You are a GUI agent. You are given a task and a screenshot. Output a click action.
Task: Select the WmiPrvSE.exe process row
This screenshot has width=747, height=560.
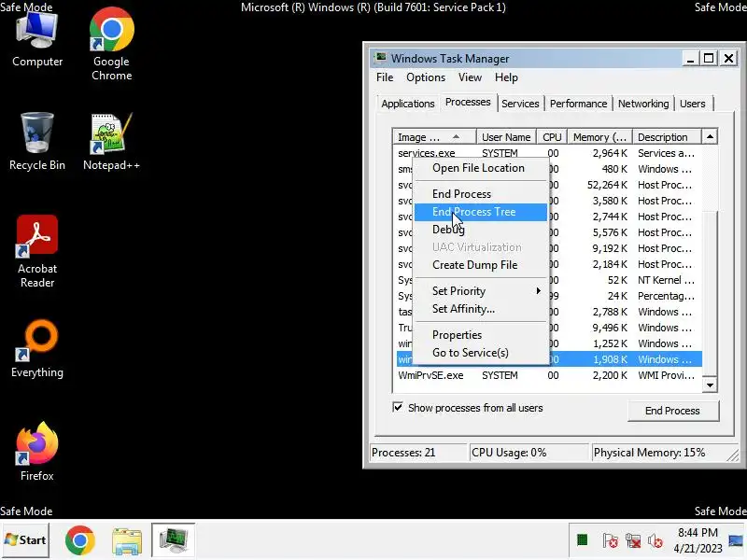point(549,375)
